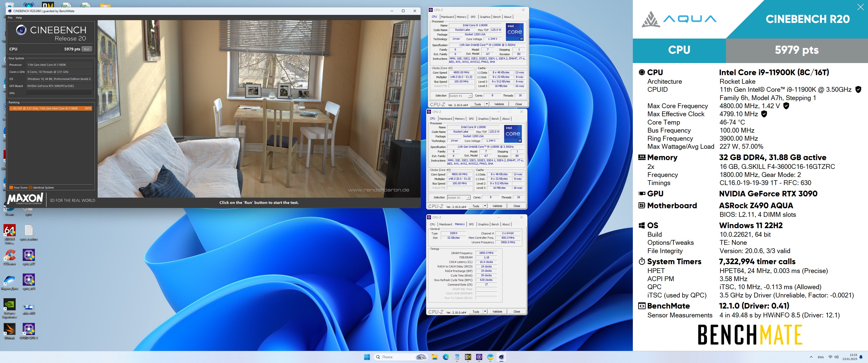
Task: Select cpuz_readme text file icon
Action: pyautogui.click(x=29, y=233)
